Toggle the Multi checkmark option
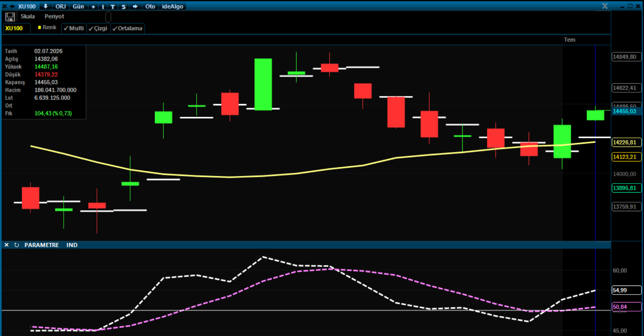Viewport: 644px width, 336px height. (x=74, y=28)
